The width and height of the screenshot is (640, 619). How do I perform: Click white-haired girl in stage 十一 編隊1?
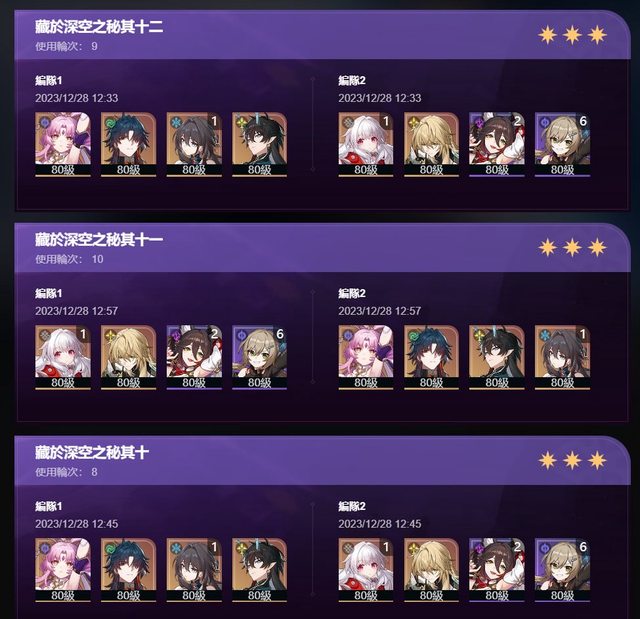point(63,357)
